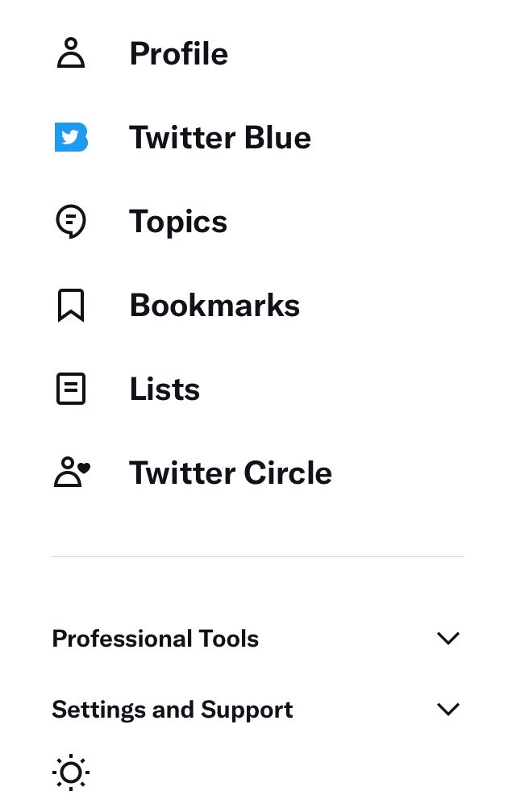Click the word Circle in Twitter Circle
The image size is (508, 812).
[287, 473]
